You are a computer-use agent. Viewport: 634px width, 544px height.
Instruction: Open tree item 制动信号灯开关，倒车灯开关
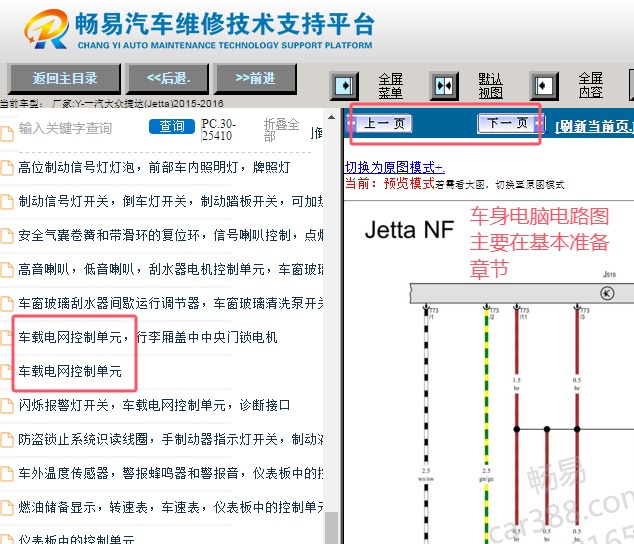[x=170, y=201]
